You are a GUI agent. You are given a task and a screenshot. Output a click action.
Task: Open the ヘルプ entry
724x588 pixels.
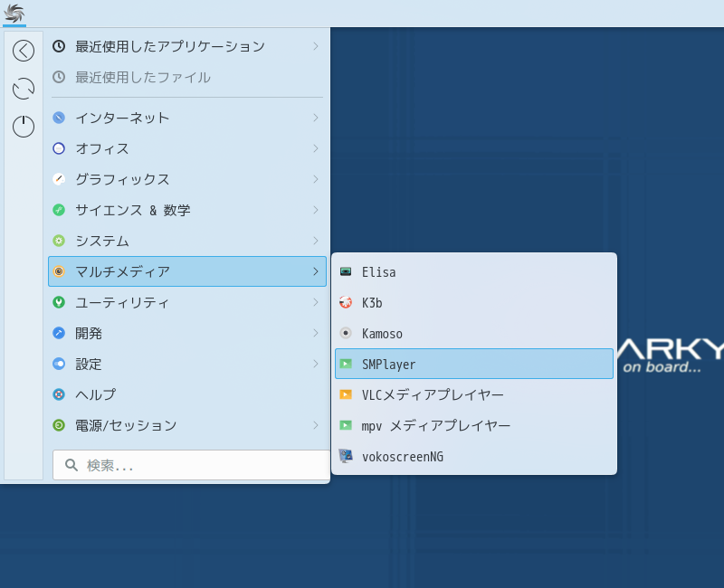[x=187, y=394]
